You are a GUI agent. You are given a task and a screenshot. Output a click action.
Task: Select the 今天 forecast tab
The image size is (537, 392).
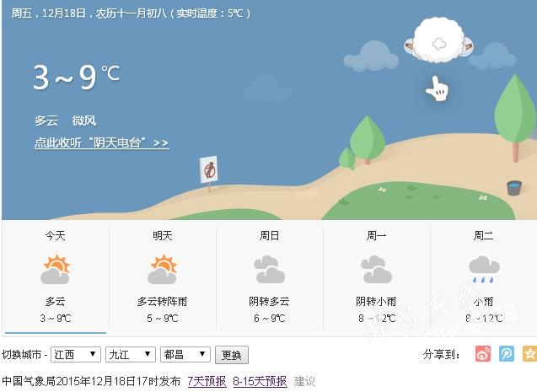(56, 277)
